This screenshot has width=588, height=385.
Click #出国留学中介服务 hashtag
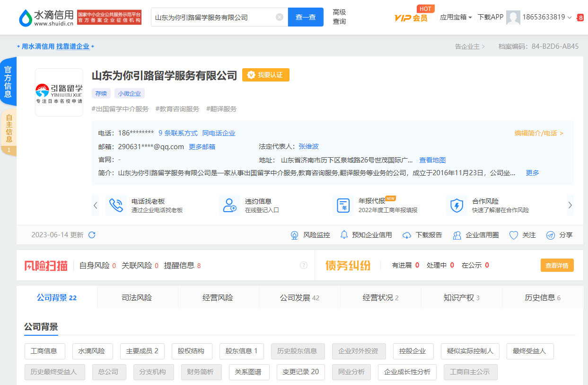(120, 109)
